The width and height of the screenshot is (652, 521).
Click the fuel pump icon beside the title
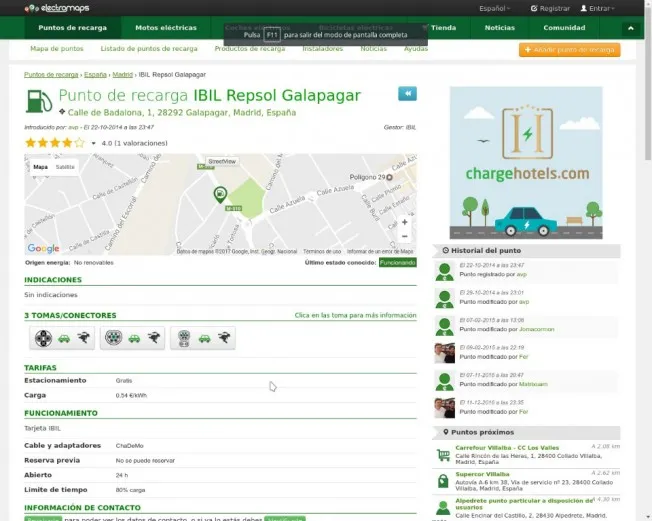click(39, 101)
